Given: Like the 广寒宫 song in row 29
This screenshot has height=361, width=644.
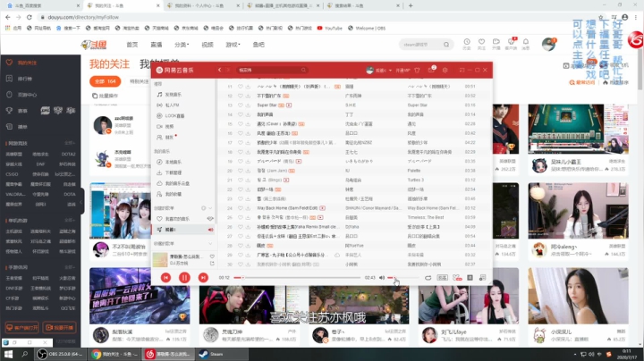Looking at the screenshot, I should [x=241, y=255].
